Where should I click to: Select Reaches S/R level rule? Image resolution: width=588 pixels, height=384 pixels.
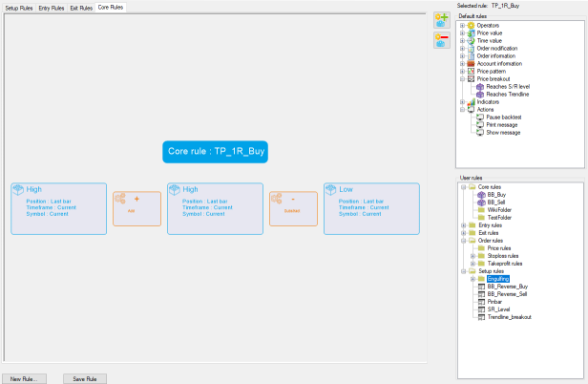(508, 87)
